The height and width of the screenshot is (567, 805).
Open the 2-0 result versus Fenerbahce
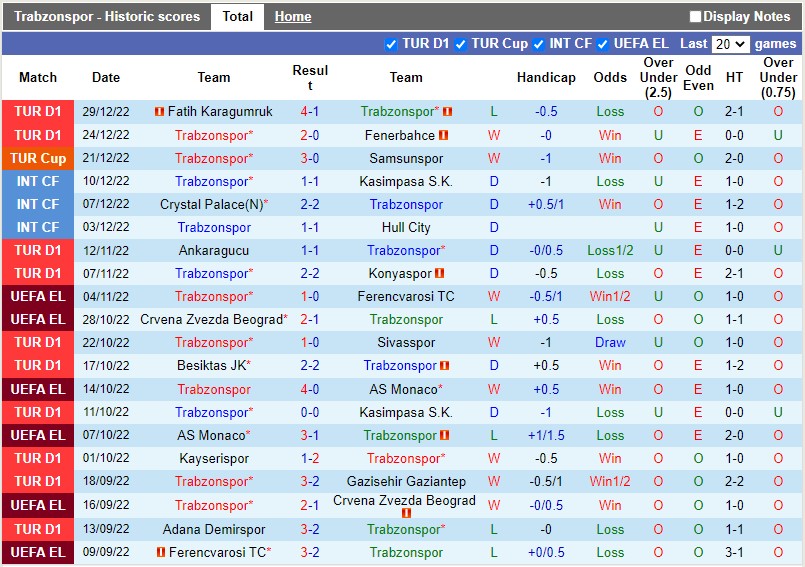point(310,136)
